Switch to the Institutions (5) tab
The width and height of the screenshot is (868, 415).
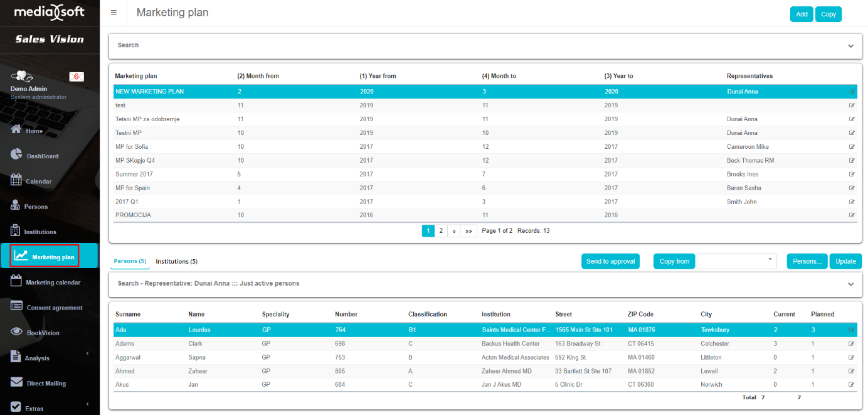176,261
